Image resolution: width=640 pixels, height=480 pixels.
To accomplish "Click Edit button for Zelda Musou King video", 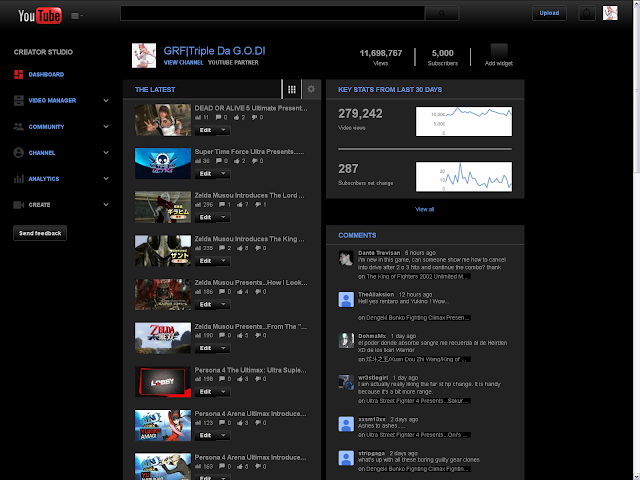I will pyautogui.click(x=206, y=261).
